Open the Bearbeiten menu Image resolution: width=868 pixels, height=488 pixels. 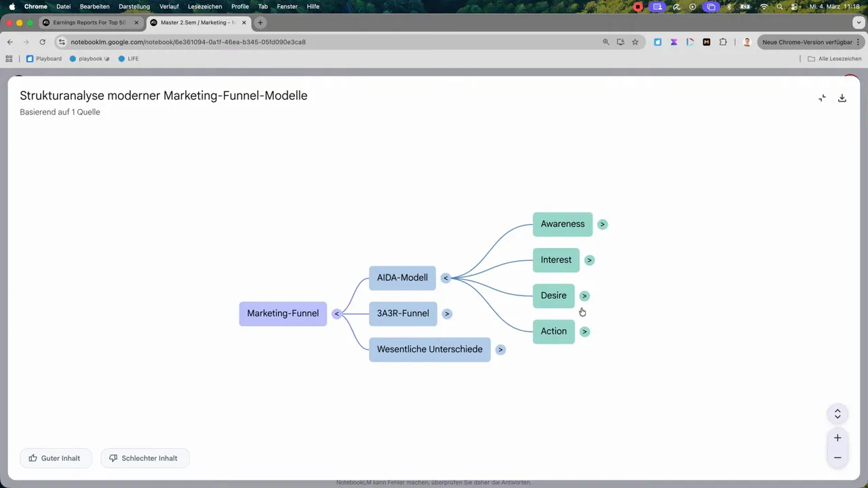pyautogui.click(x=95, y=7)
